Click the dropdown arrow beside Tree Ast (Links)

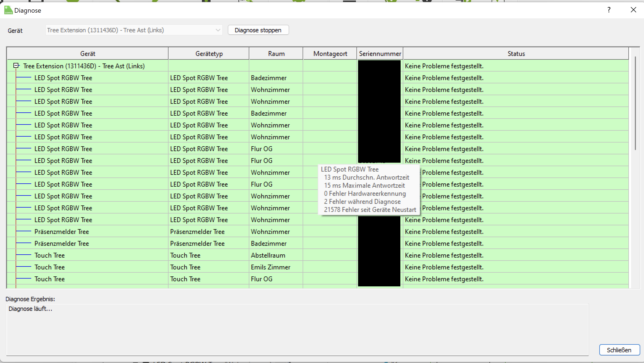click(x=218, y=30)
